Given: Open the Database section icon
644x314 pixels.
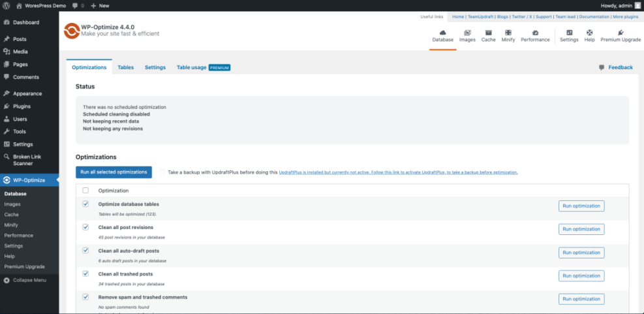Looking at the screenshot, I should pos(443,33).
